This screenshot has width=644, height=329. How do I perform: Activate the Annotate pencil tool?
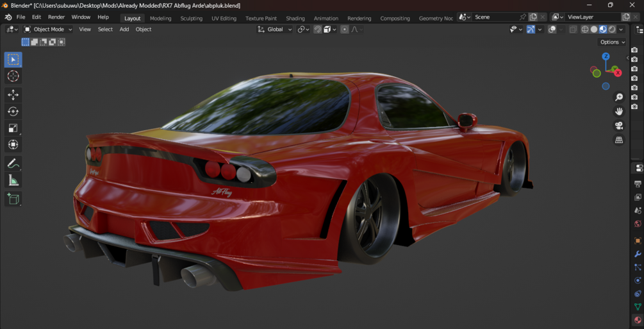[x=13, y=164]
